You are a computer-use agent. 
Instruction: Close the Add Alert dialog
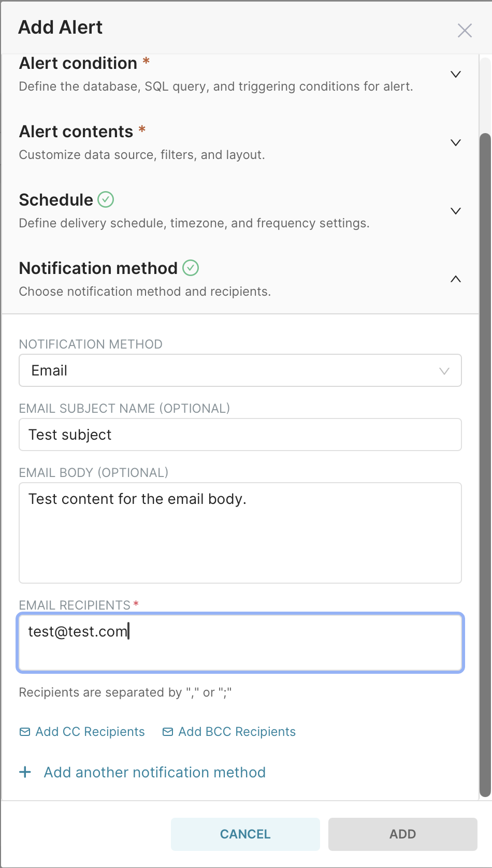465,31
